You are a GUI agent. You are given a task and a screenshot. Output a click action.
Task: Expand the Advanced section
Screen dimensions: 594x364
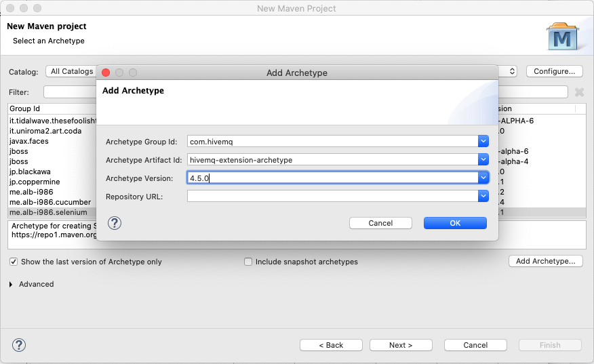11,285
